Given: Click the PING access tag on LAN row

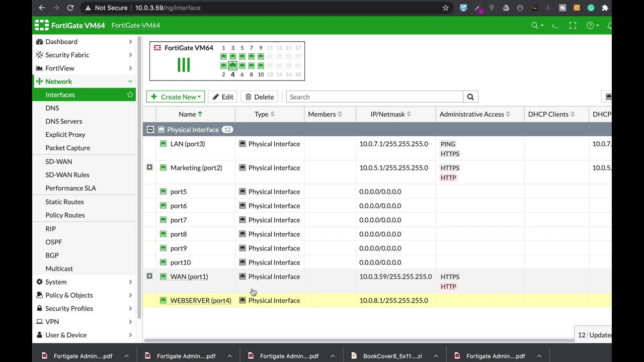Looking at the screenshot, I should [x=448, y=144].
